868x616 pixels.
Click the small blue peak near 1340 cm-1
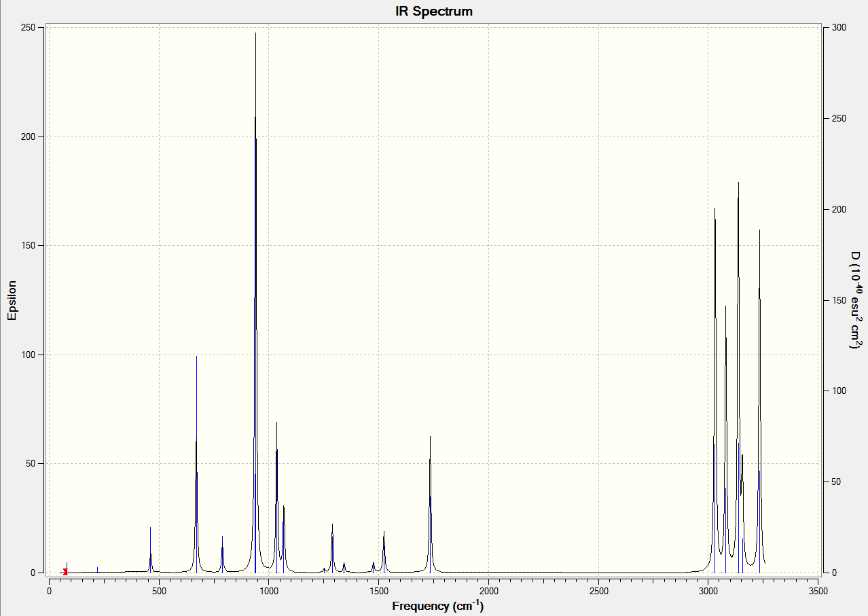coord(344,567)
